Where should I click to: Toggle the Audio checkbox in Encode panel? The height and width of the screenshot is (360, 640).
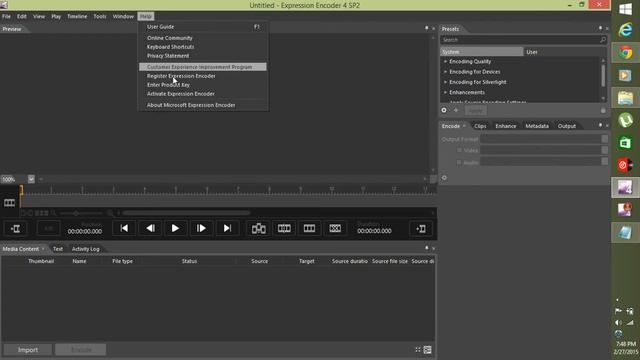point(459,162)
